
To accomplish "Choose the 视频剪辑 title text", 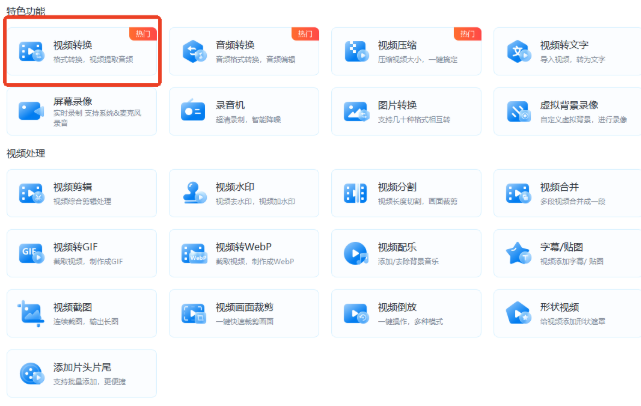I will (x=73, y=187).
